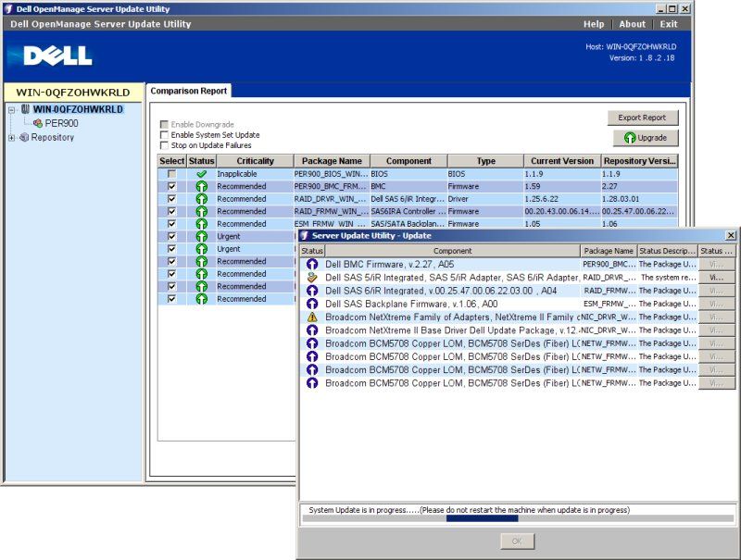Click the PER900 node icon in the tree
This screenshot has height=560, width=741.
[38, 124]
